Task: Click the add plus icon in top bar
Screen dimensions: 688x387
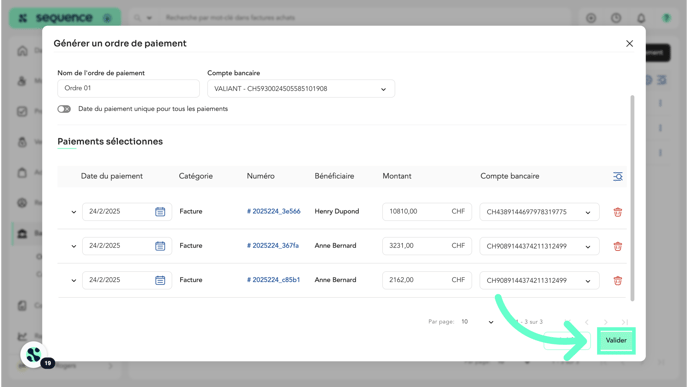Action: coord(591,18)
